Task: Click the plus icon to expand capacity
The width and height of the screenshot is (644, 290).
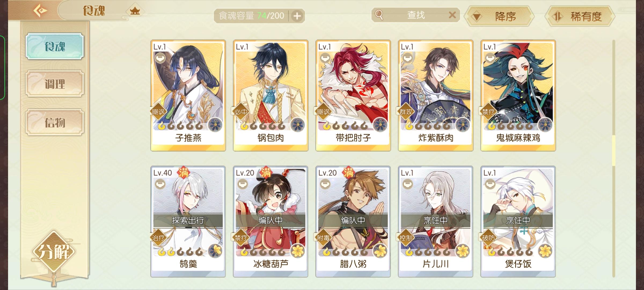Action: (297, 16)
